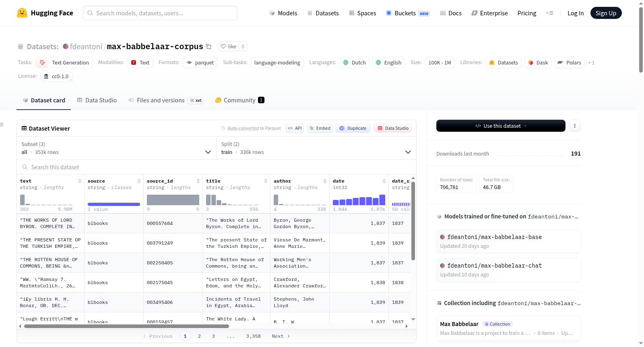The width and height of the screenshot is (644, 347).
Task: Open the Pricing page
Action: click(x=527, y=13)
